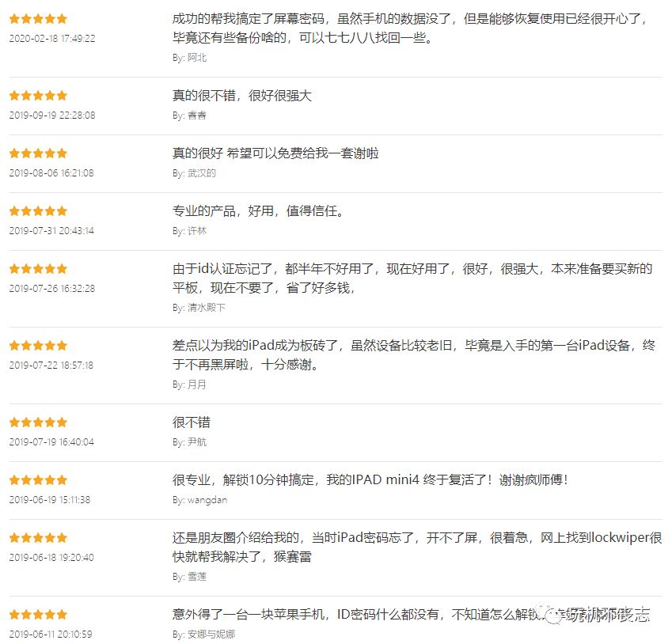Click reviewer name wangdan

click(207, 500)
